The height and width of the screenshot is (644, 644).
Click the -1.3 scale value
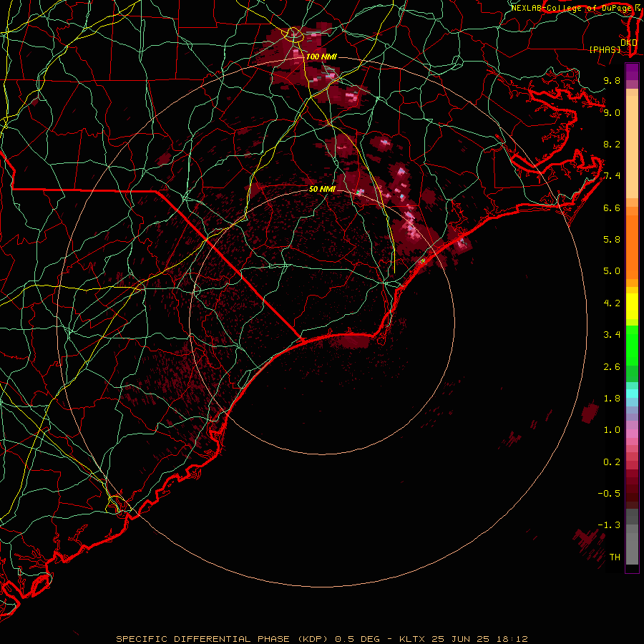pyautogui.click(x=609, y=525)
